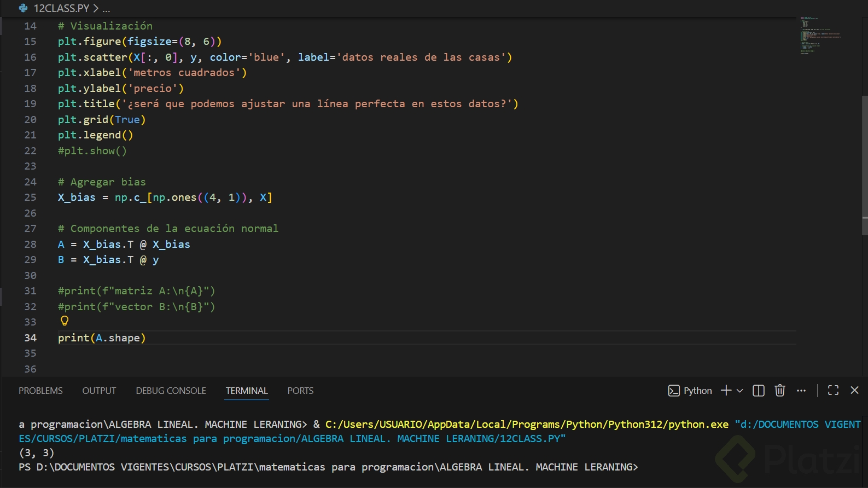Click the Python file icon in breadcrumb
This screenshot has width=868, height=488.
[23, 8]
